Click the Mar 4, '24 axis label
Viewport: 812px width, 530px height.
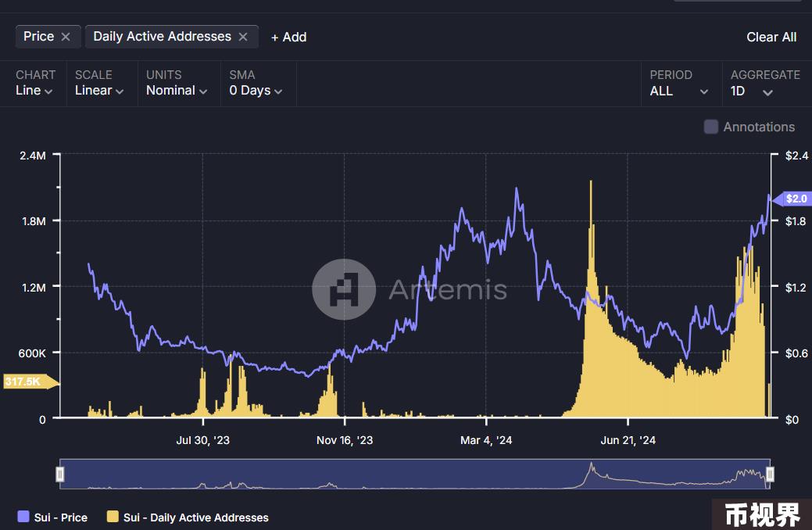[486, 440]
